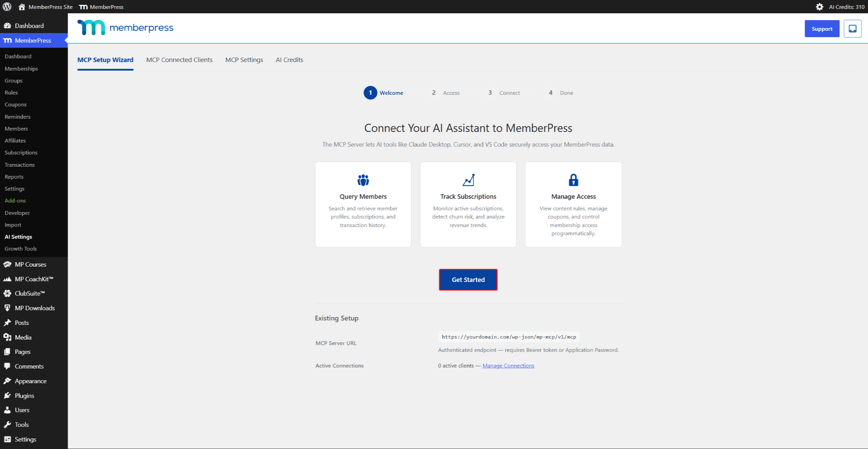Screen dimensions: 868x449
Task: Open the MemberPress Site home icon
Action: coord(22,6)
